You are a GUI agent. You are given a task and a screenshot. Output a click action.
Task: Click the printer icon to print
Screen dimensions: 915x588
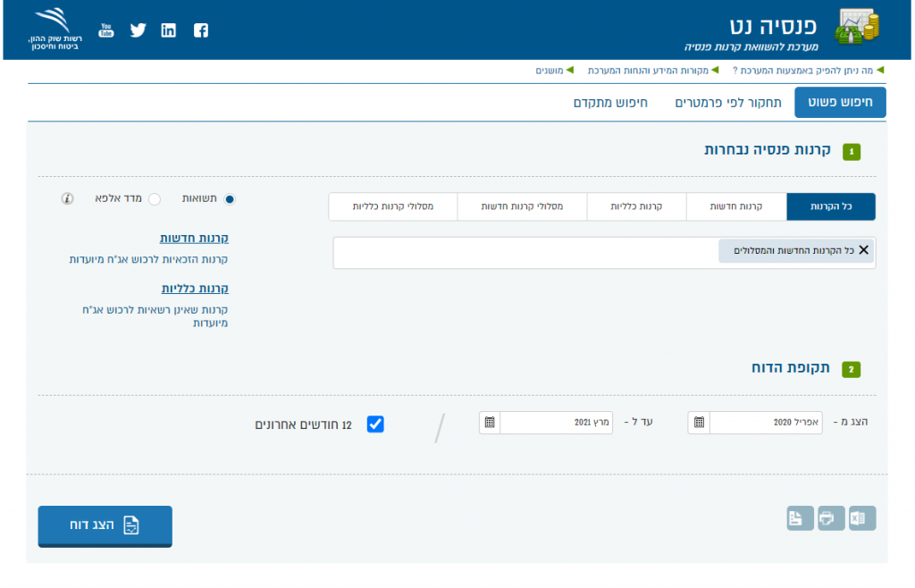831,518
